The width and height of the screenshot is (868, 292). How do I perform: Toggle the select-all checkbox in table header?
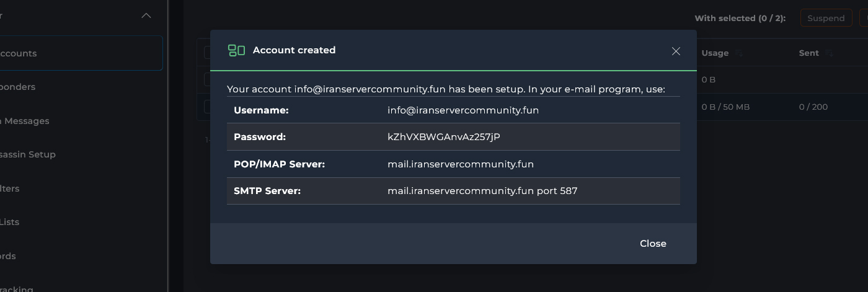[207, 53]
